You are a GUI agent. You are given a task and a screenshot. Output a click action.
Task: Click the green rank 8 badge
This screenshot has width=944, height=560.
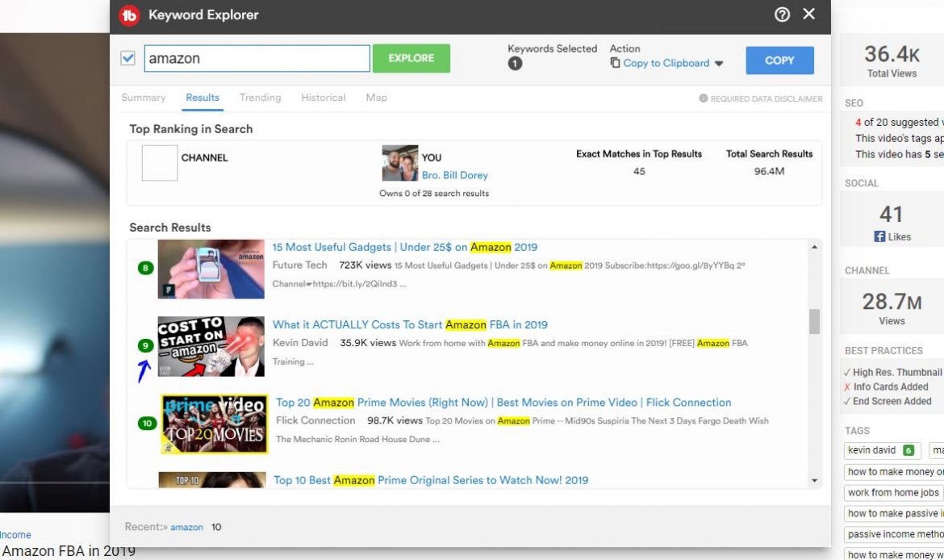145,268
